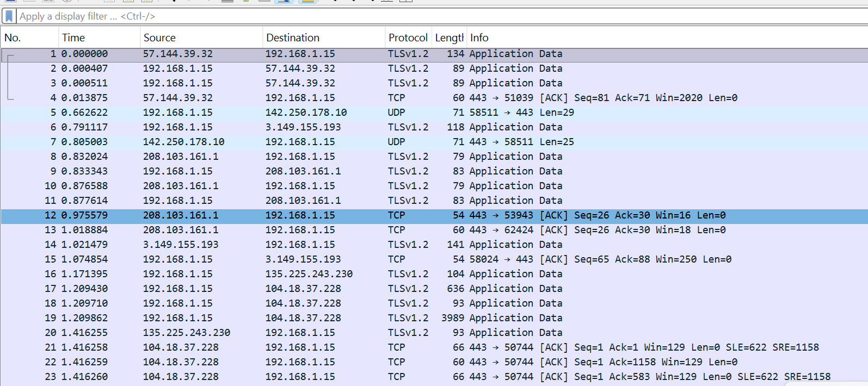Sort packets by the No. column header
This screenshot has width=868, height=386.
[29, 38]
